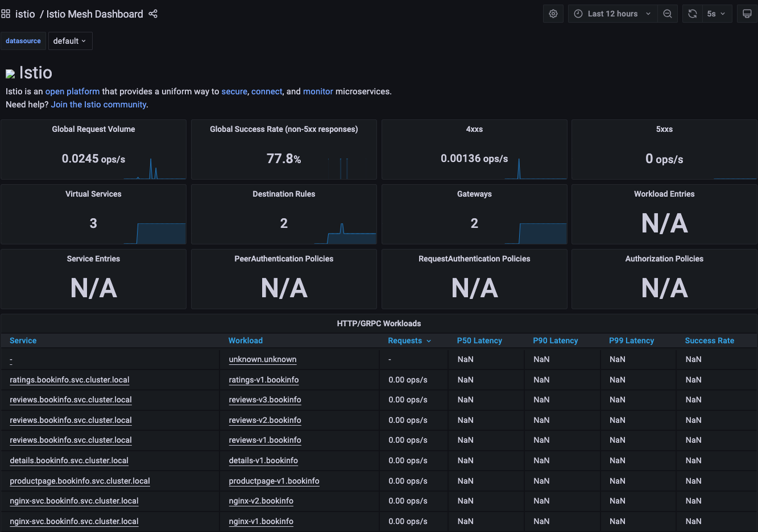
Task: Follow the 'secure' link
Action: point(234,92)
